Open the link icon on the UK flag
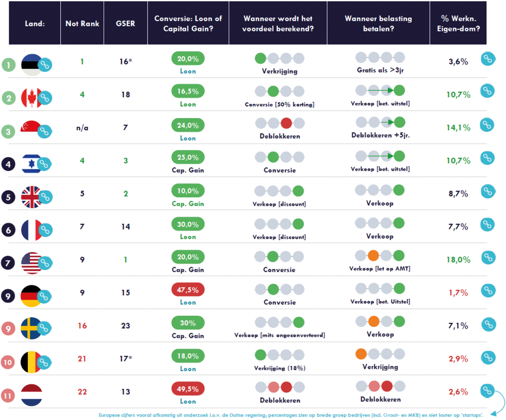 tap(45, 197)
